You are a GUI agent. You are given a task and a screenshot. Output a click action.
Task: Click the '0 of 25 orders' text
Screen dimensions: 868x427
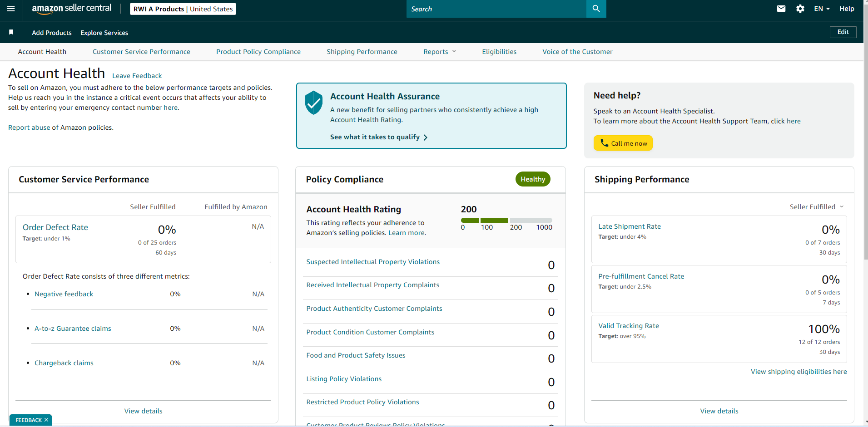157,243
